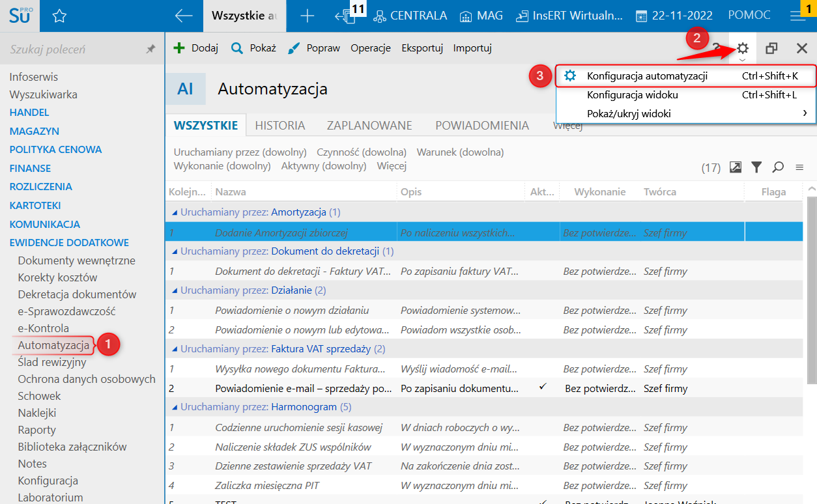This screenshot has width=817, height=504.
Task: Open filter Aktywny (dowolny)
Action: click(x=324, y=166)
